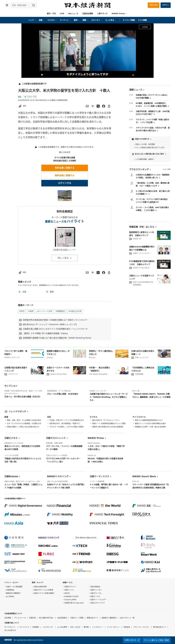
Task: Expand the もっと見る nav dropdown
Action: coord(111,20)
